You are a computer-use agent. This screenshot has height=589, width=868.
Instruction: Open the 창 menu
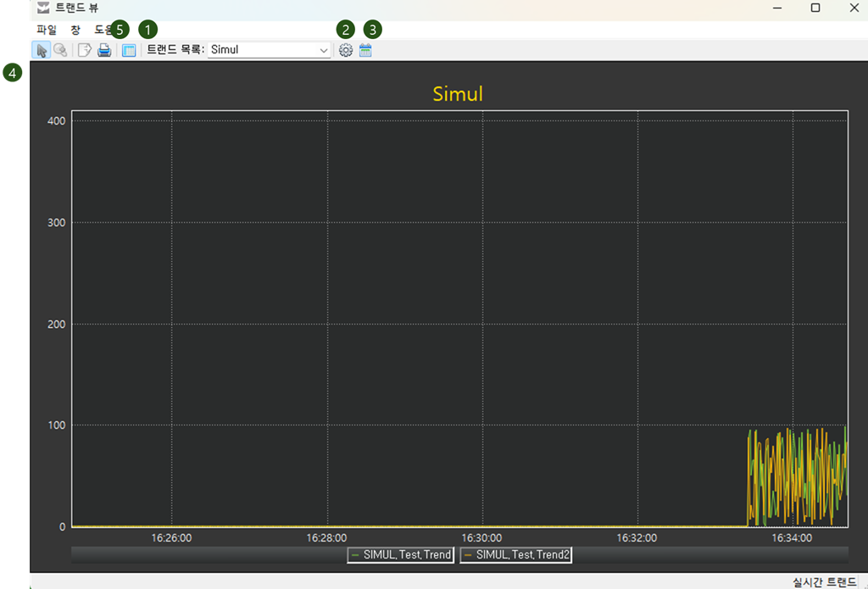[x=75, y=29]
